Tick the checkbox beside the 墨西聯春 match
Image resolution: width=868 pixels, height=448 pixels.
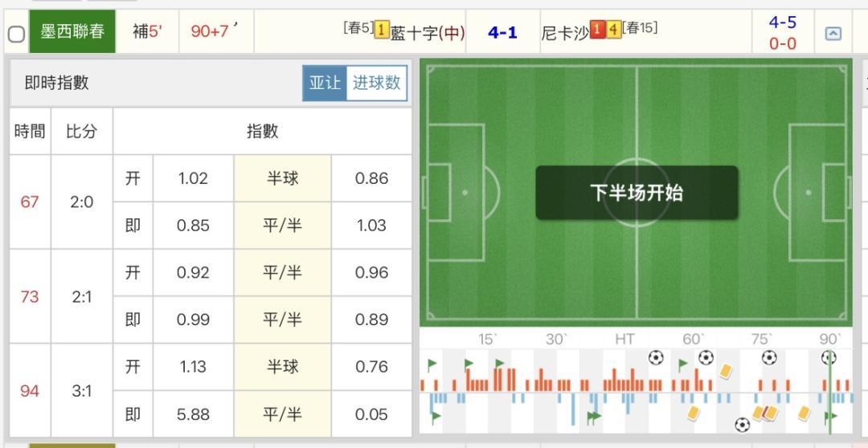(x=15, y=34)
